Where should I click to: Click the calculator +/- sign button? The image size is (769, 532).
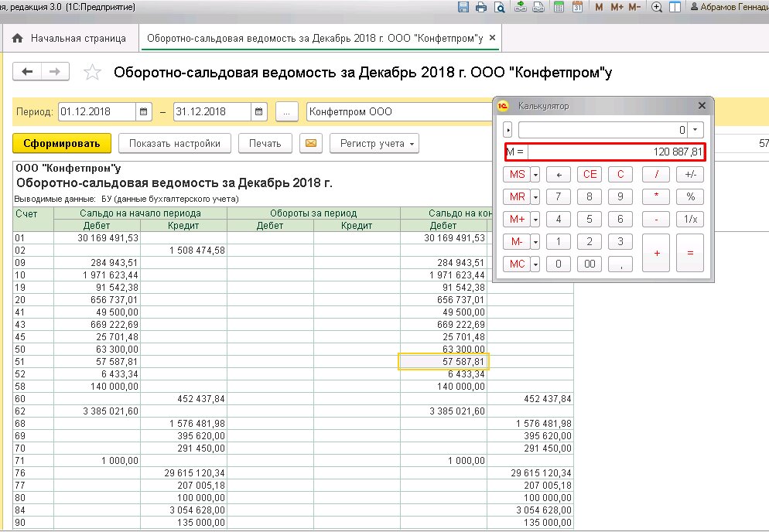690,174
